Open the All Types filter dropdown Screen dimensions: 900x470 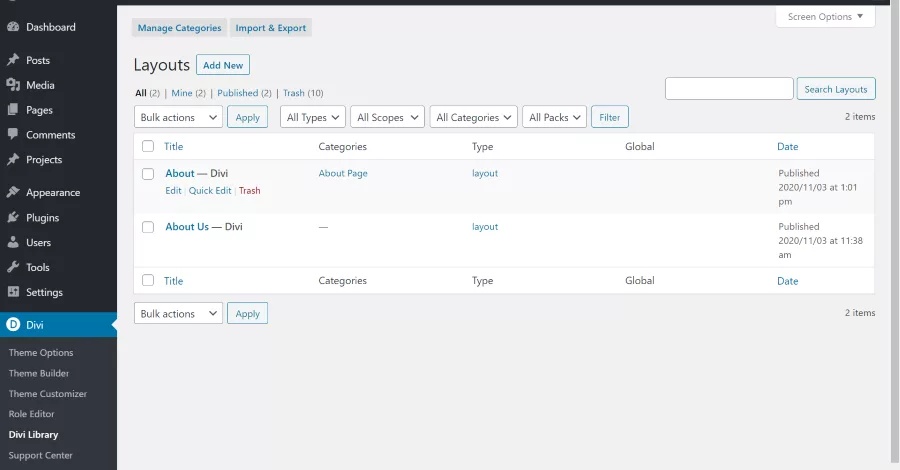point(313,117)
